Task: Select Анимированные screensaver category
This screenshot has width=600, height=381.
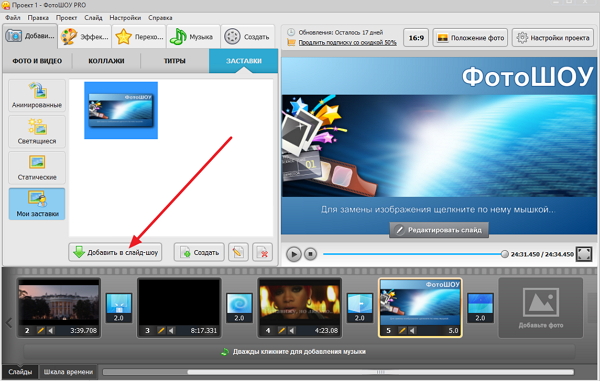Action: point(37,96)
